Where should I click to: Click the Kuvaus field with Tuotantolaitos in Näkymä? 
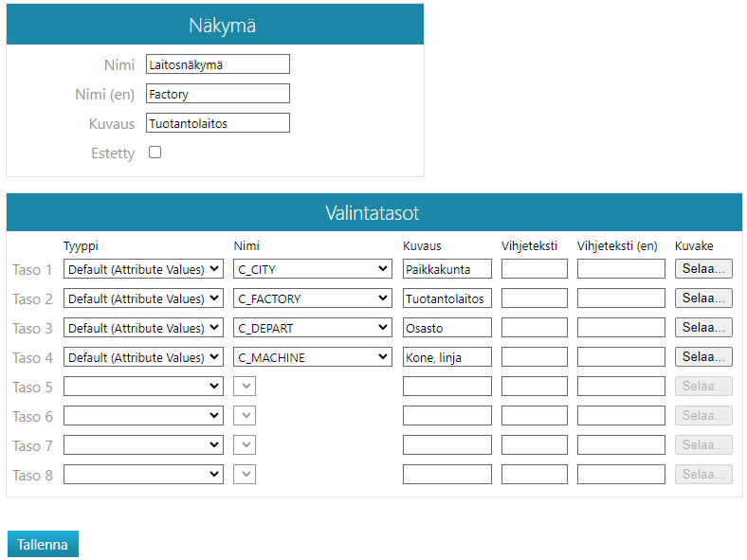tap(218, 123)
